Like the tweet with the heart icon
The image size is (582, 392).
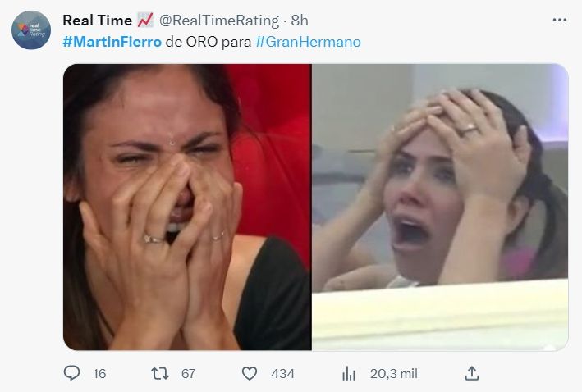point(250,373)
